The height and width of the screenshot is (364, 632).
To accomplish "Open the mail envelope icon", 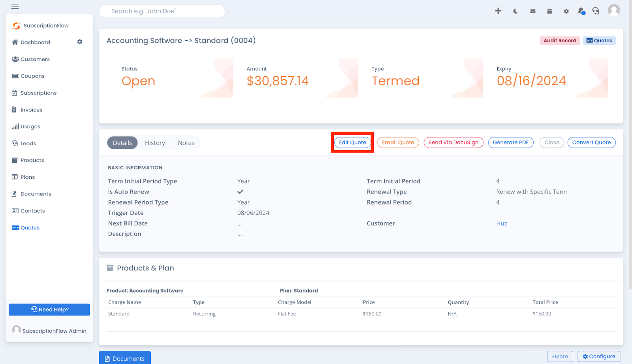I will point(533,11).
